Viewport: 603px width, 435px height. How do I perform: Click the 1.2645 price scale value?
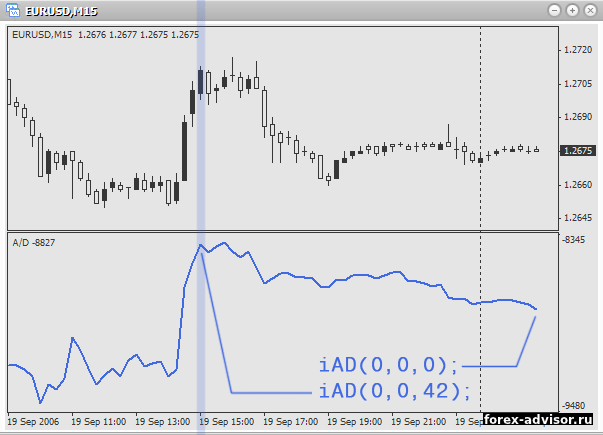578,218
